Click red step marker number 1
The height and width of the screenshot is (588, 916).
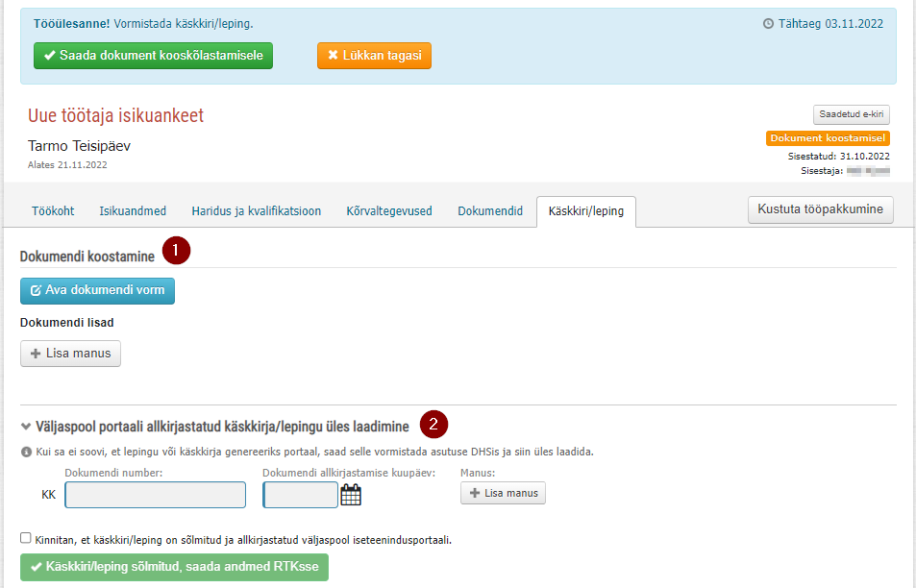177,251
